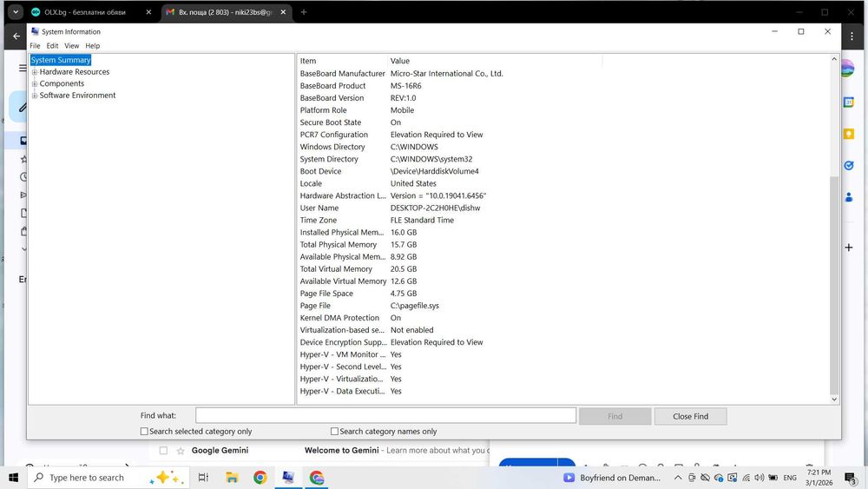Open the Boyfriend on Deman... media taskbar item
Viewport: 868px width, 489px height.
(x=612, y=478)
